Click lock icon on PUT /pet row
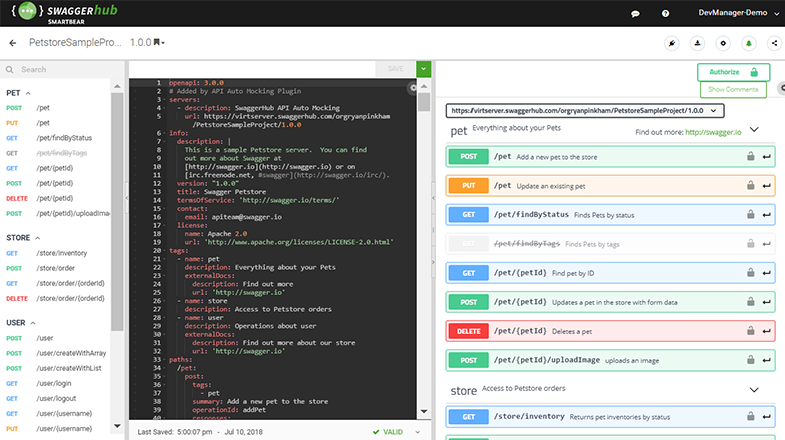The image size is (785, 440). pyautogui.click(x=750, y=185)
